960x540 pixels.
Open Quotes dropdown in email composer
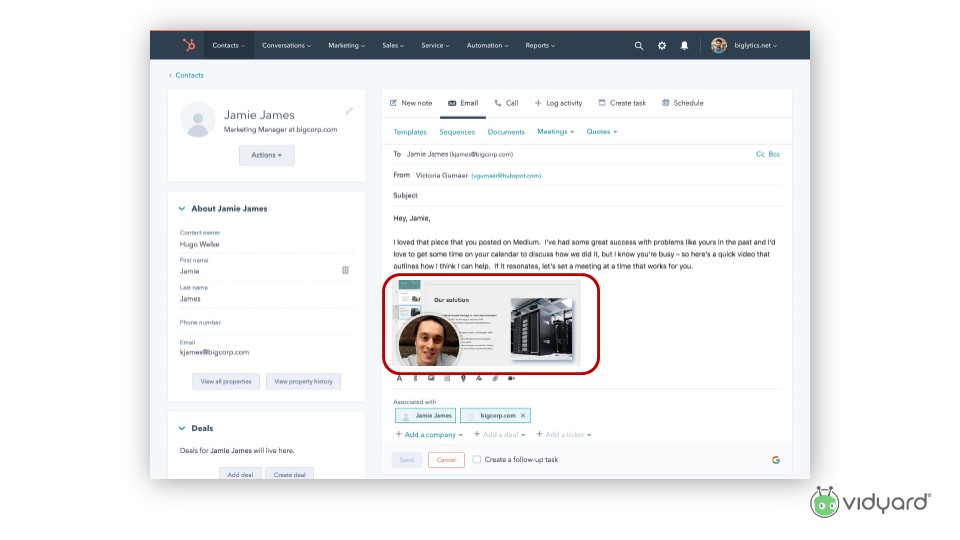(x=601, y=132)
